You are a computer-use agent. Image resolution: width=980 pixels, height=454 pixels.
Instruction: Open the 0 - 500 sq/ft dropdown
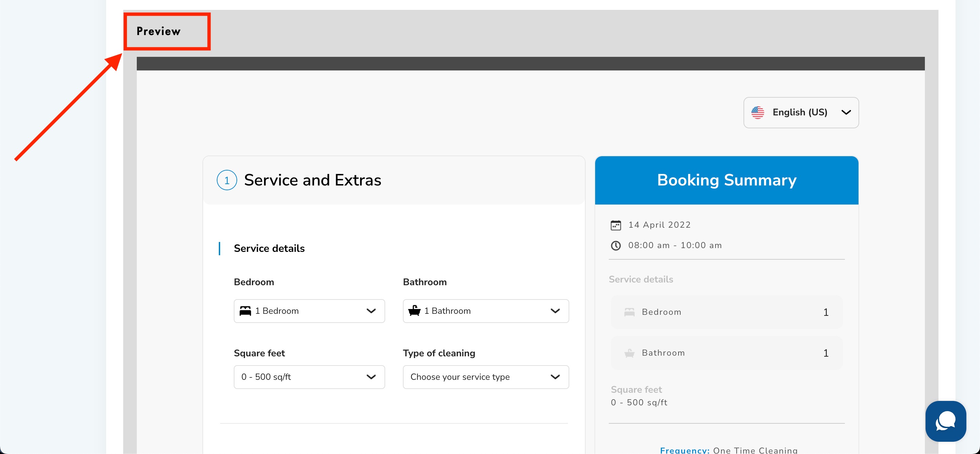coord(309,377)
